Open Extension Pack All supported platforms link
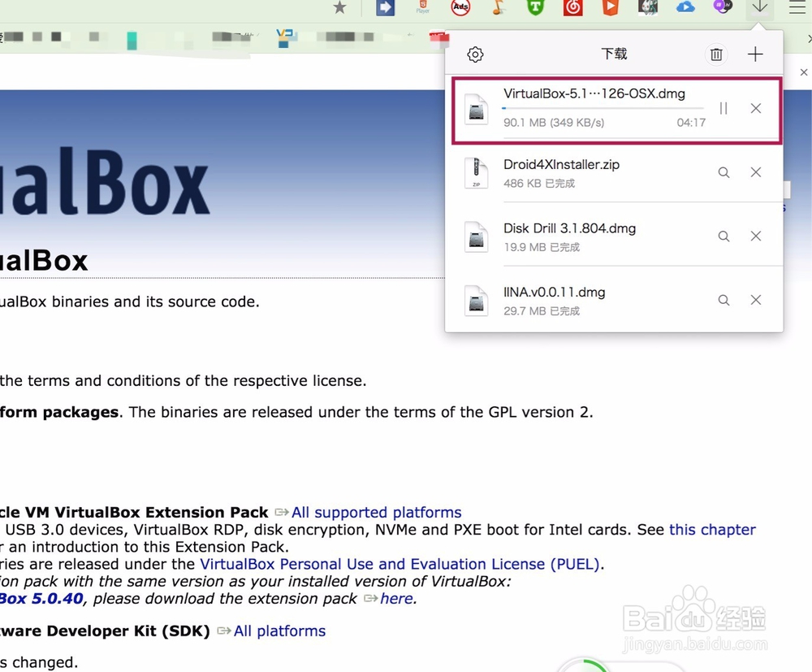812x672 pixels. (377, 513)
